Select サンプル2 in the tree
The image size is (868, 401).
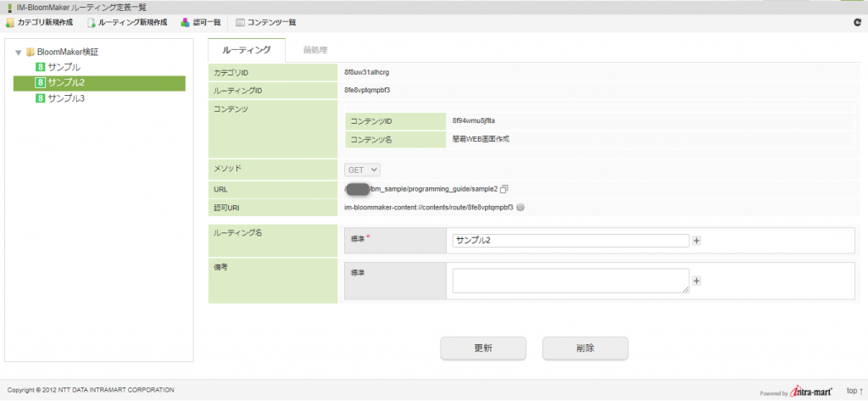tap(99, 83)
